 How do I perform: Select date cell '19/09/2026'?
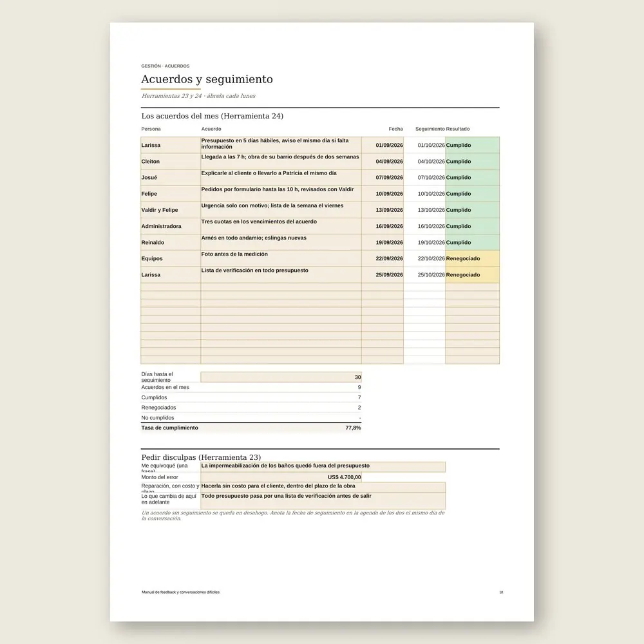pyautogui.click(x=383, y=242)
